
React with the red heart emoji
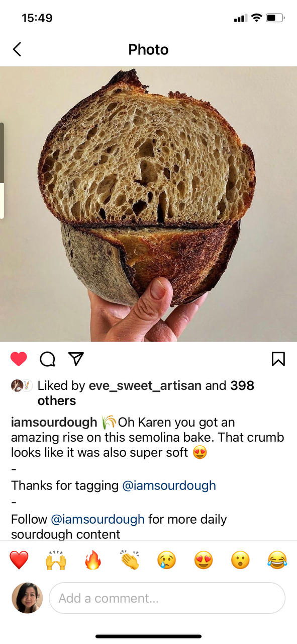click(x=19, y=560)
